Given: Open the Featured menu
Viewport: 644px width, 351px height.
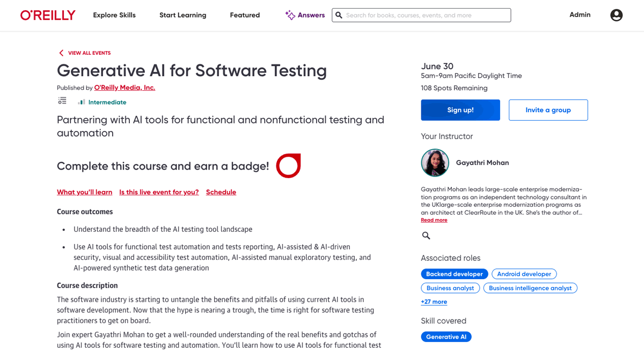Looking at the screenshot, I should pyautogui.click(x=245, y=15).
